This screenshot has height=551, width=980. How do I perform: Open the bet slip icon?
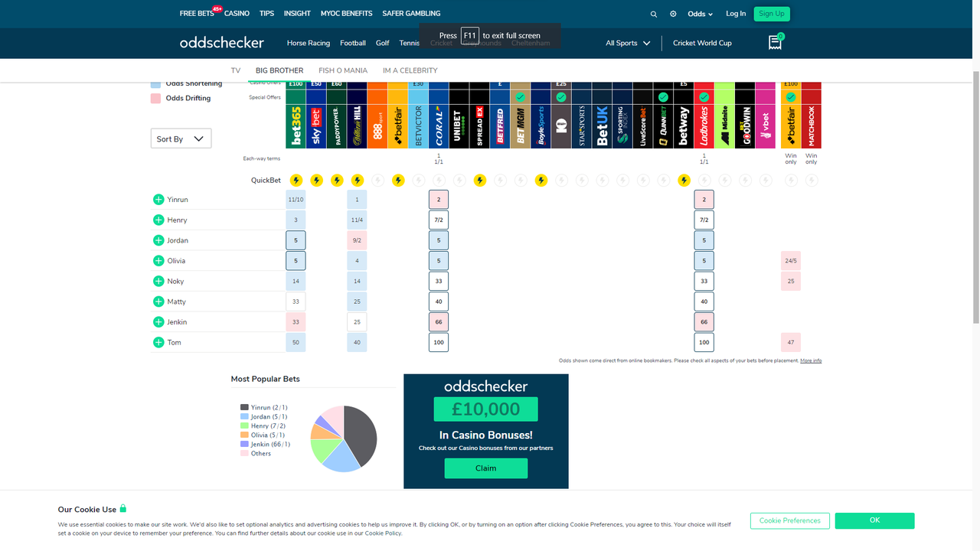pyautogui.click(x=776, y=43)
